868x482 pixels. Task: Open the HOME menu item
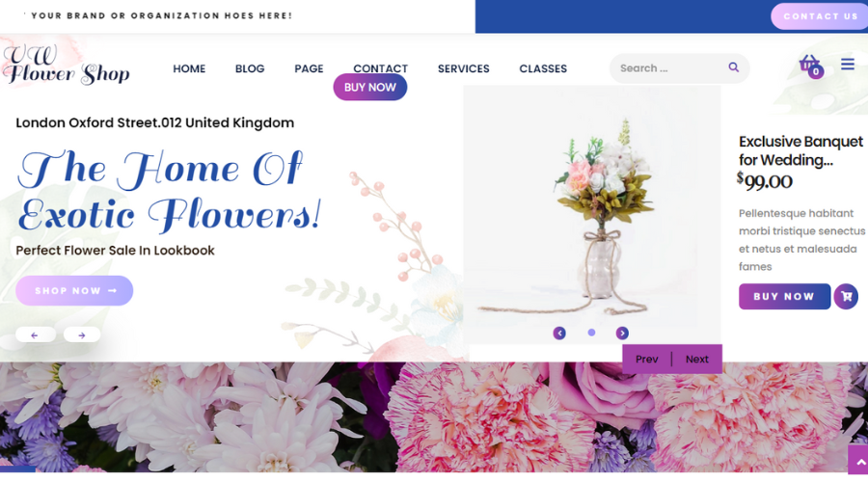[189, 68]
